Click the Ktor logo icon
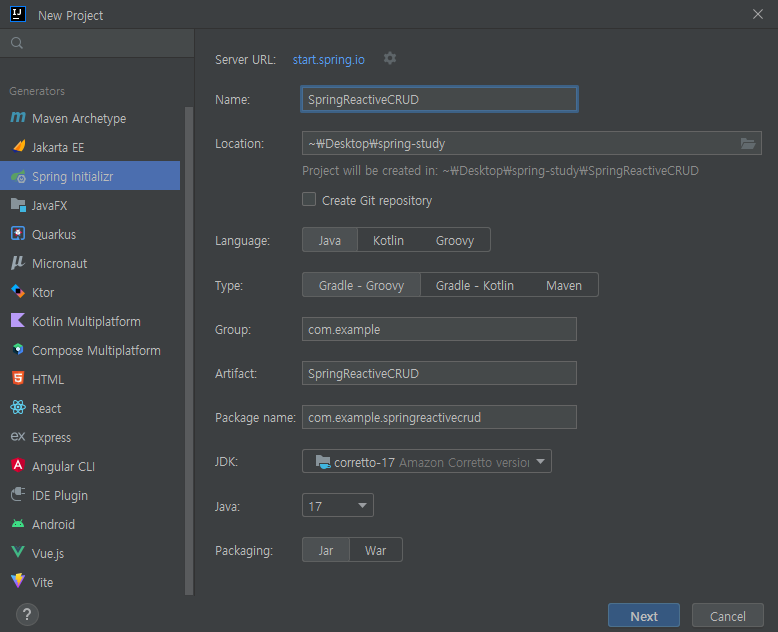Image resolution: width=778 pixels, height=632 pixels. (18, 291)
